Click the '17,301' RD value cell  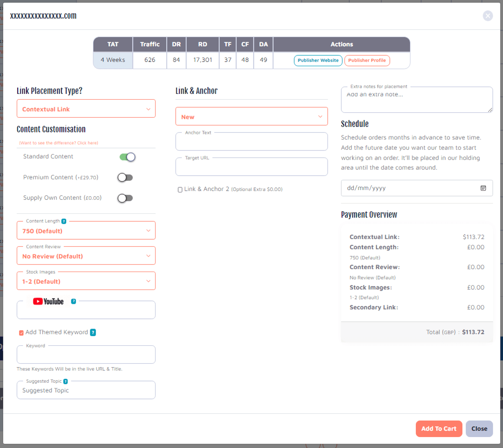(x=202, y=60)
